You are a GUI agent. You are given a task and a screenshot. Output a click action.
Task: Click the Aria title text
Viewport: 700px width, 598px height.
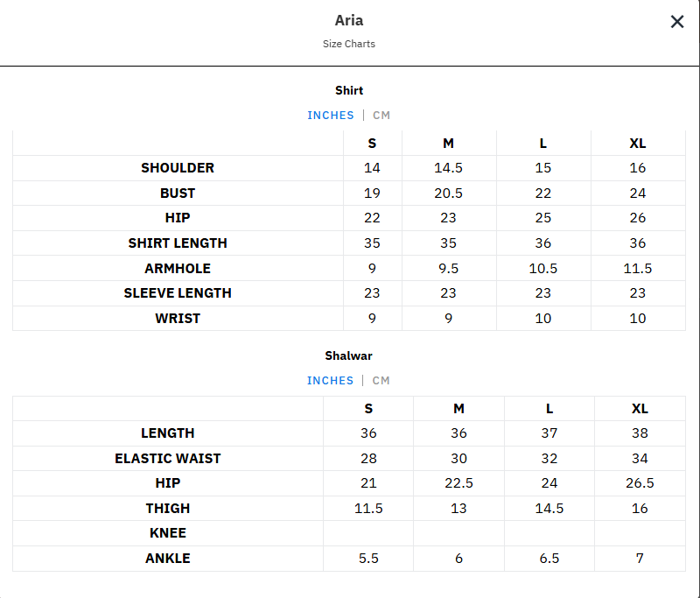(349, 20)
